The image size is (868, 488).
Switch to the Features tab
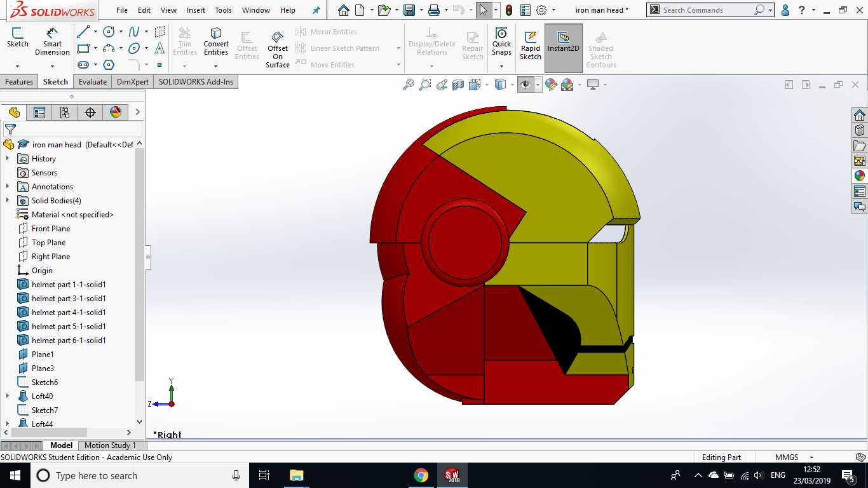coord(19,82)
